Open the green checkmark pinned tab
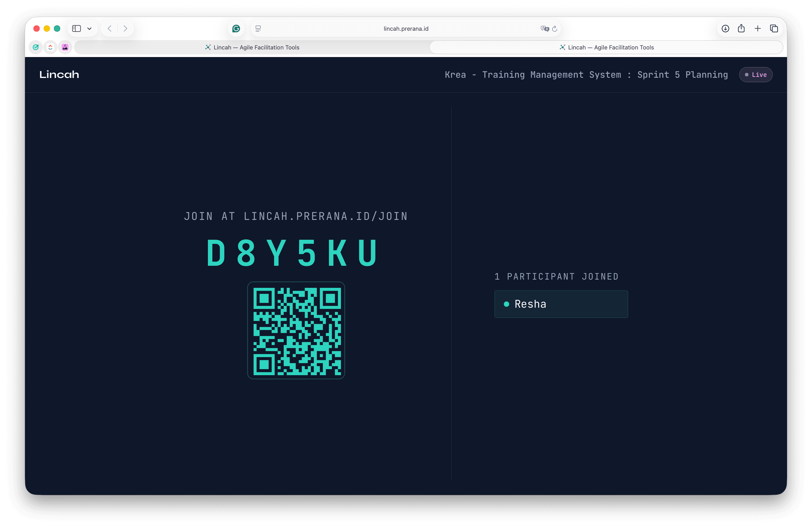812x528 pixels. (x=36, y=47)
